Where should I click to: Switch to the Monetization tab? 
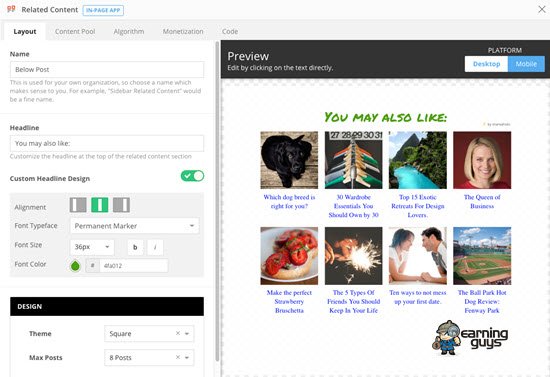183,31
